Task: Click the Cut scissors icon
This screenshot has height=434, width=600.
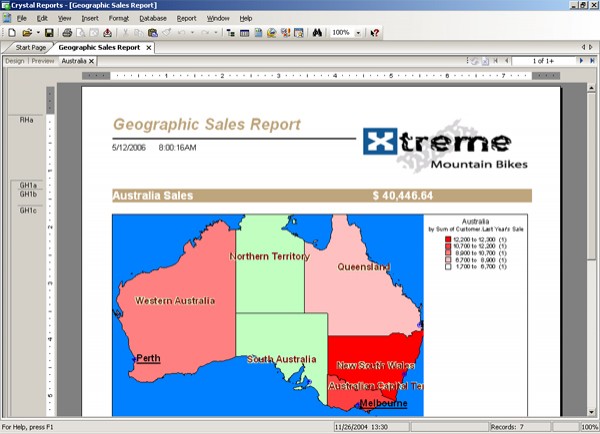Action: (126, 33)
